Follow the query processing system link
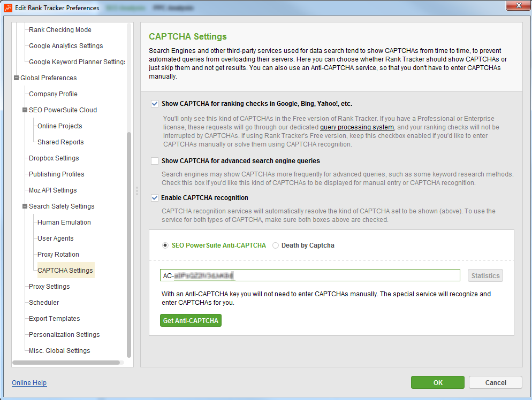The image size is (532, 400). tap(357, 127)
